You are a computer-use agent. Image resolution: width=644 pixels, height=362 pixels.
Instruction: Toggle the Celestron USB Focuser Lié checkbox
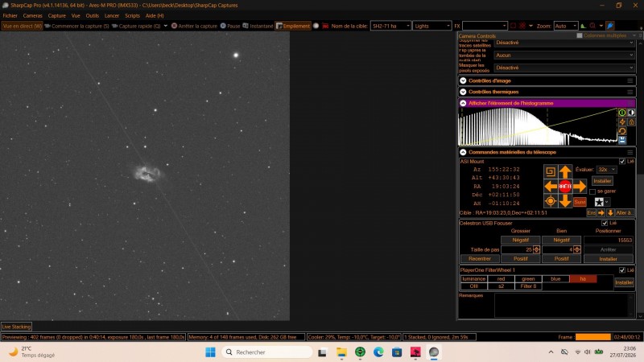605,223
